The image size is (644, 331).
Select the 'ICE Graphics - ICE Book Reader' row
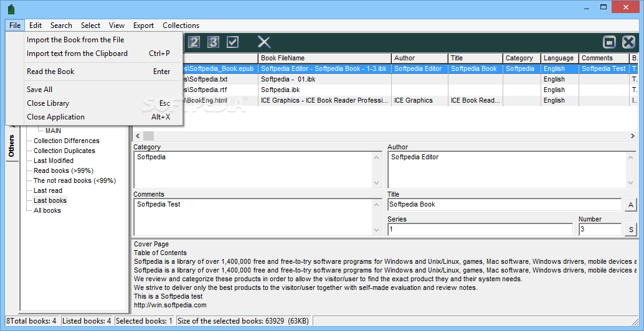coord(386,101)
